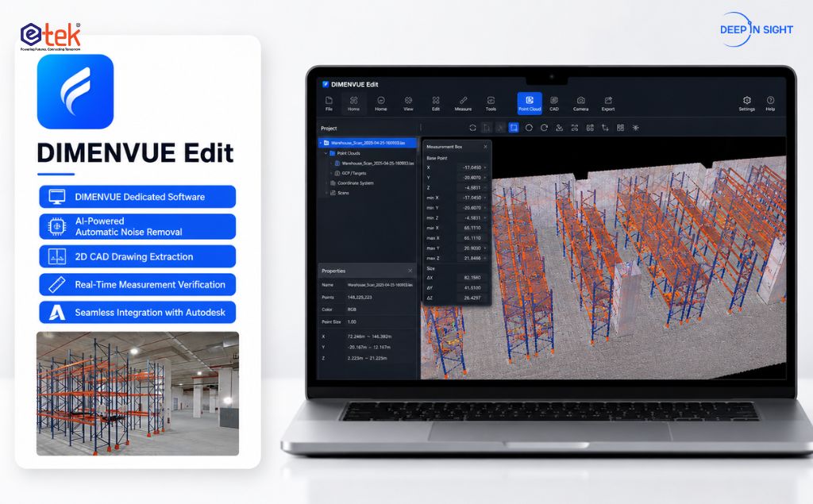Open the Tools ribbon item
This screenshot has width=813, height=504.
point(491,103)
